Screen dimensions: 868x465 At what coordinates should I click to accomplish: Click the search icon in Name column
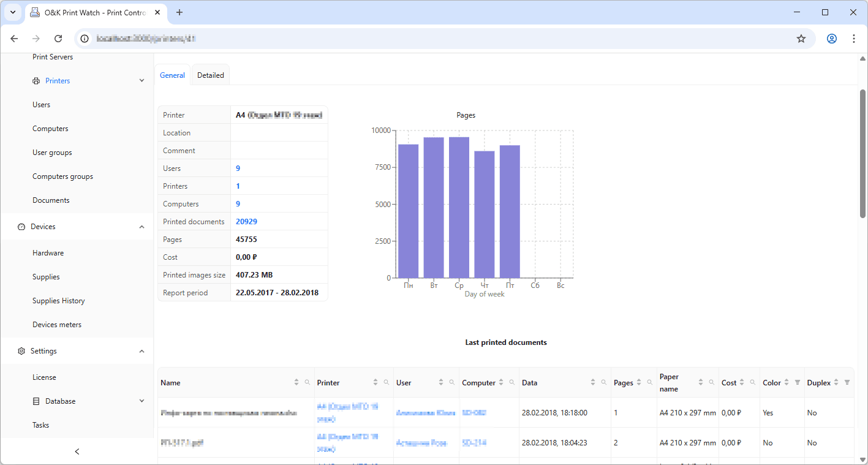tap(308, 382)
